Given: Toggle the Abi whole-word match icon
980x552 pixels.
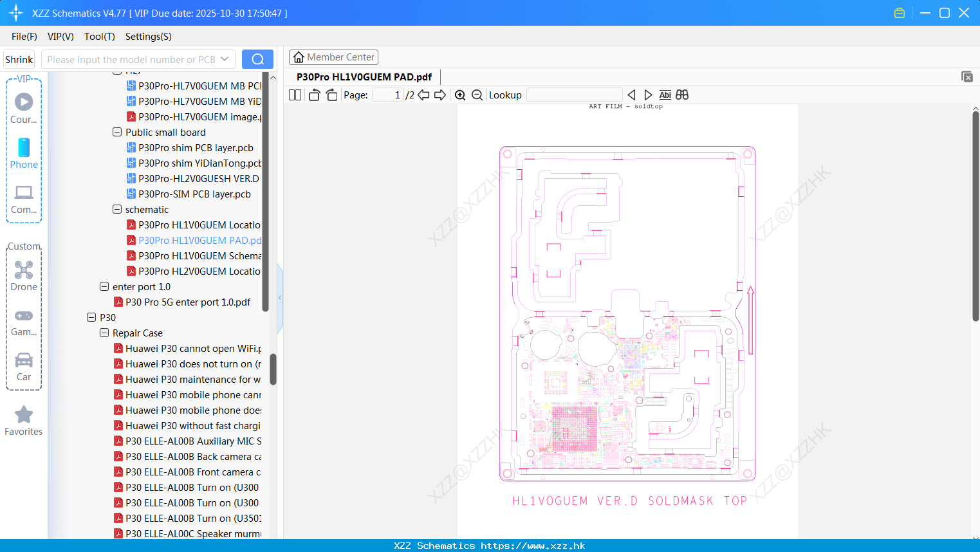Looking at the screenshot, I should (x=665, y=95).
